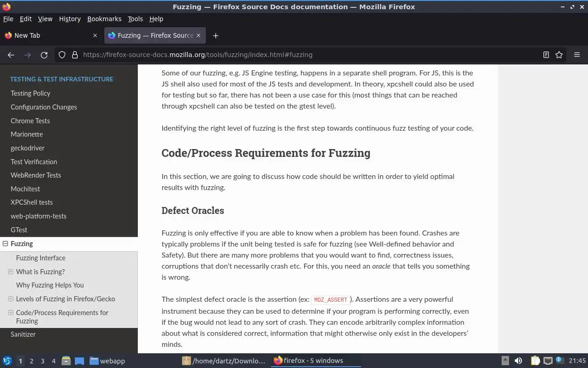Open geckodriver sidebar link
Image resolution: width=588 pixels, height=368 pixels.
pyautogui.click(x=28, y=148)
